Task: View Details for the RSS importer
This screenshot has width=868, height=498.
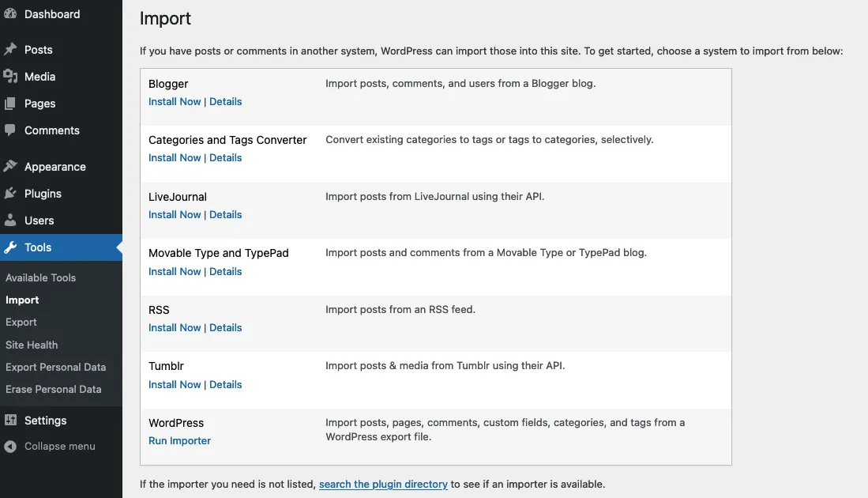Action: (225, 327)
